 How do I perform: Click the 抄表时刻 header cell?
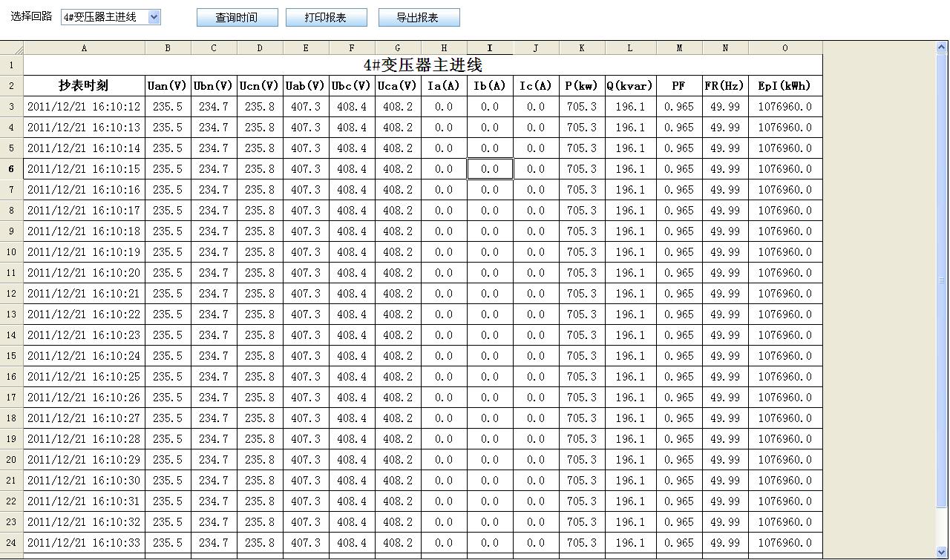coord(84,86)
